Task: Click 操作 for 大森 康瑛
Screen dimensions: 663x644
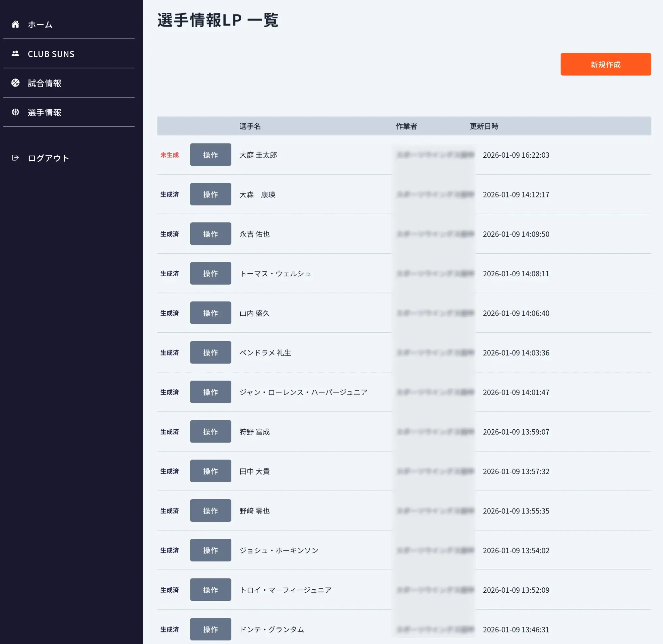Action: (211, 194)
